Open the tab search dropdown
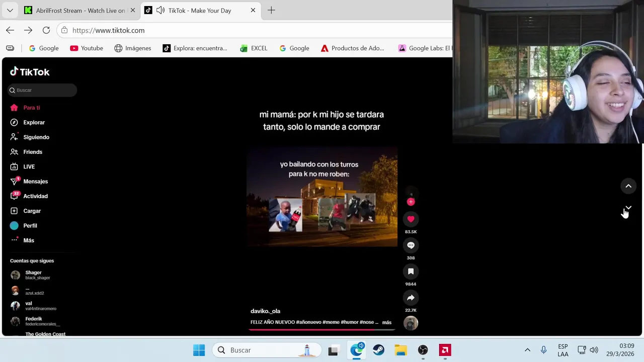 [10, 10]
